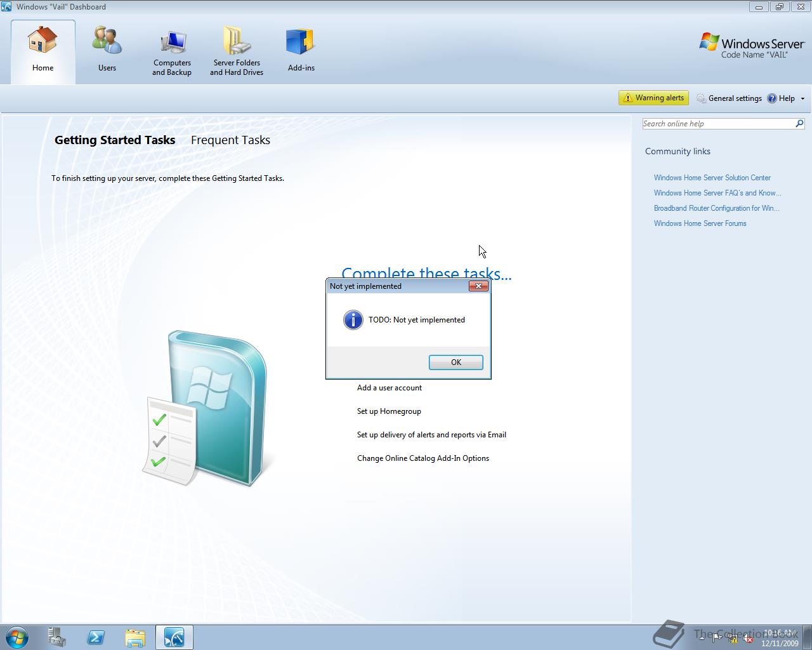This screenshot has height=650, width=812.
Task: Open Computers and Backup section
Action: [172, 53]
